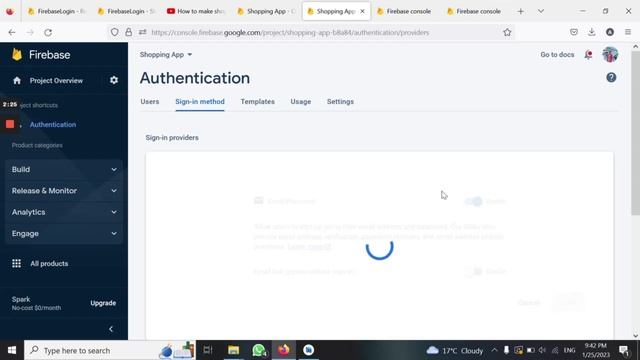Image resolution: width=640 pixels, height=360 pixels.
Task: Open Firefox from the taskbar
Action: pyautogui.click(x=284, y=350)
